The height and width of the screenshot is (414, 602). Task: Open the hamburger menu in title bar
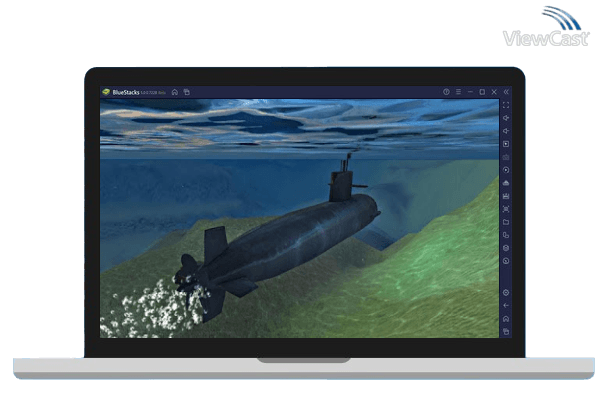pos(458,92)
